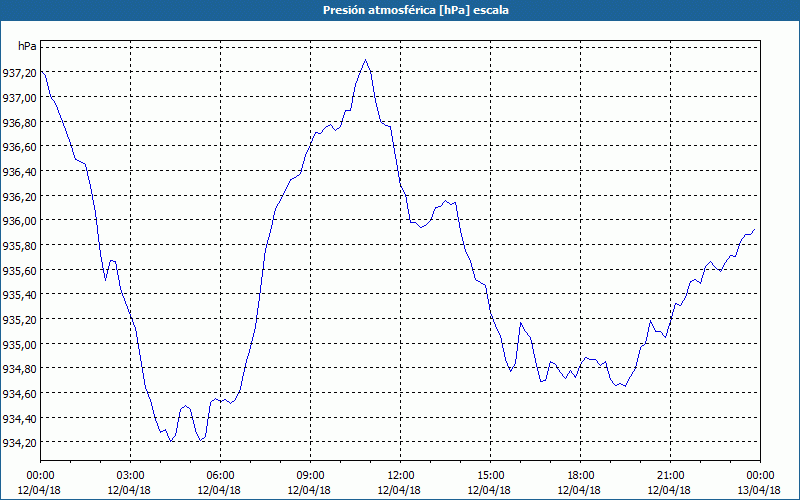Click the 936,80 pressure label
The image size is (800, 500).
point(19,122)
